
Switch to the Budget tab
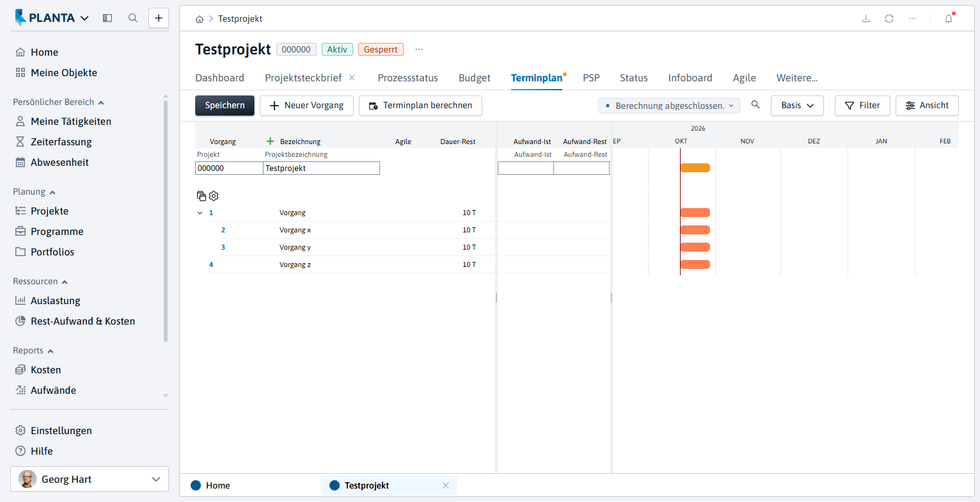(475, 78)
